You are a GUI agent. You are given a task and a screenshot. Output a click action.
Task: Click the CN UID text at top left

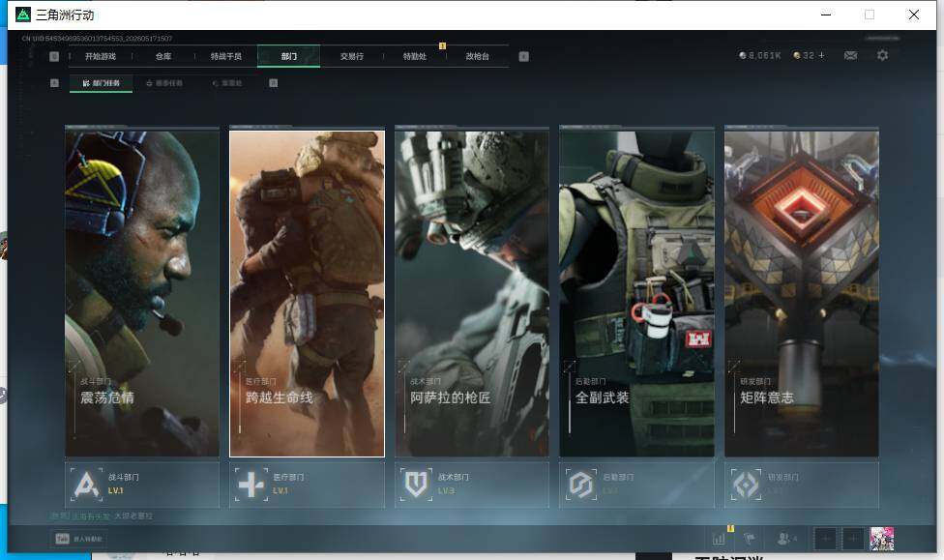tap(97, 39)
